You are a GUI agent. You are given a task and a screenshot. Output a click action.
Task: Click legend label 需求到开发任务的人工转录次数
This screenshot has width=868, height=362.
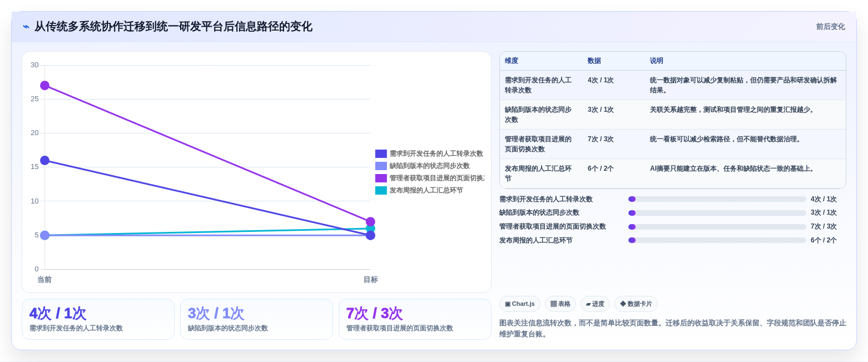tap(436, 153)
